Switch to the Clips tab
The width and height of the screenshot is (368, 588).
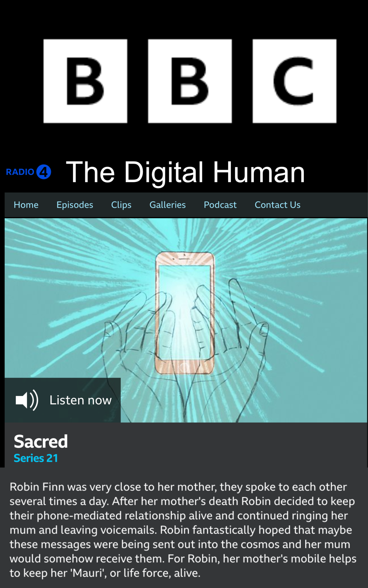(x=121, y=205)
